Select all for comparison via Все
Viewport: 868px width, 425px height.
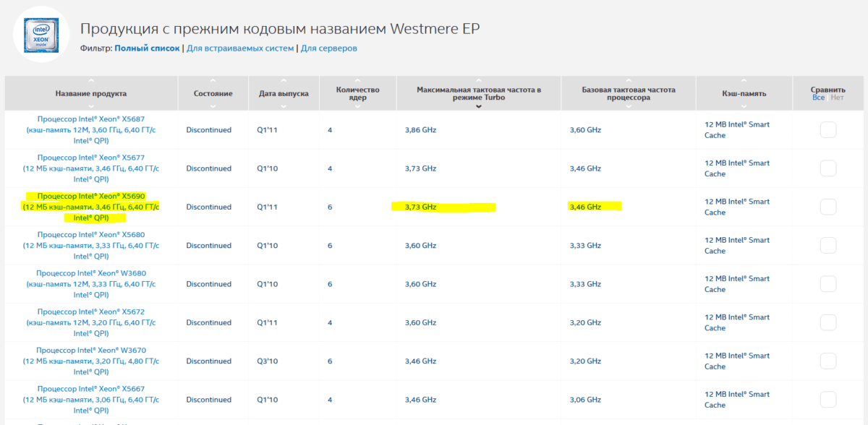click(x=818, y=98)
